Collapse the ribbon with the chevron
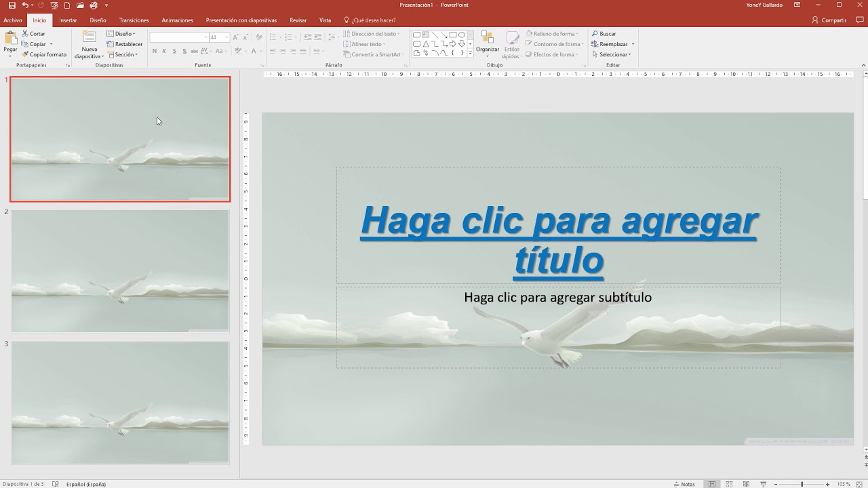 tap(862, 66)
